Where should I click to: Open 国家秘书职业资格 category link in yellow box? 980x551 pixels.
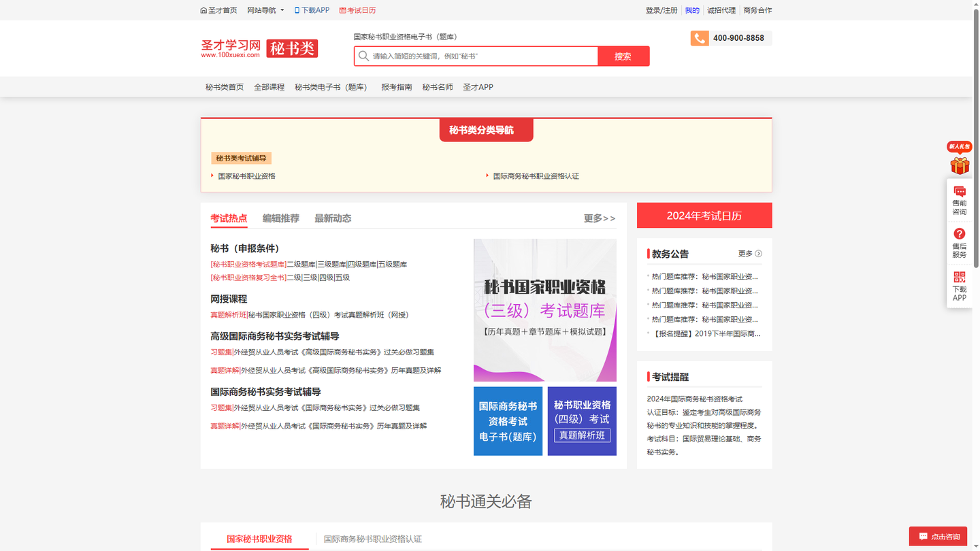(x=246, y=176)
